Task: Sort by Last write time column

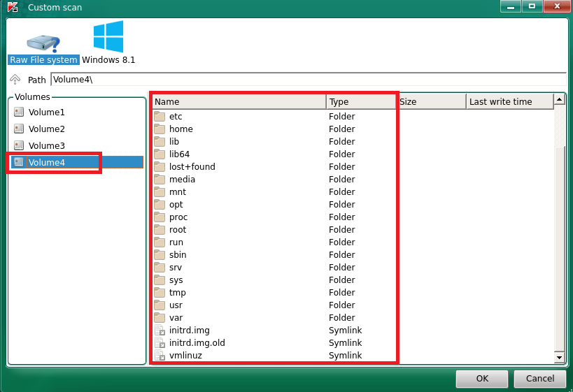Action: (510, 102)
